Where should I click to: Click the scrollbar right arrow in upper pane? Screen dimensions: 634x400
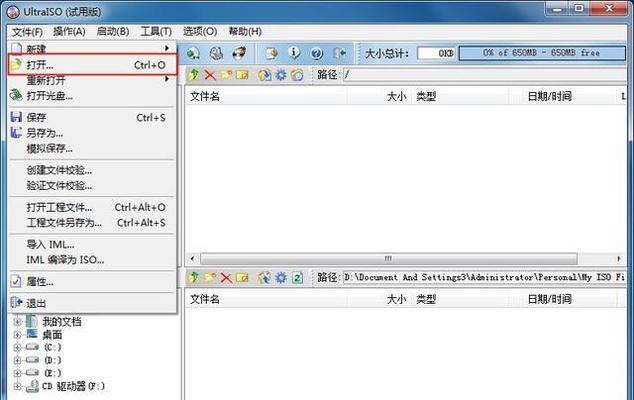tap(619, 258)
